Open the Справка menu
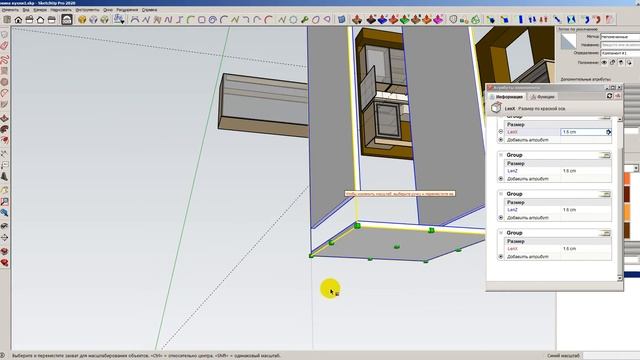640x360 pixels. point(149,10)
